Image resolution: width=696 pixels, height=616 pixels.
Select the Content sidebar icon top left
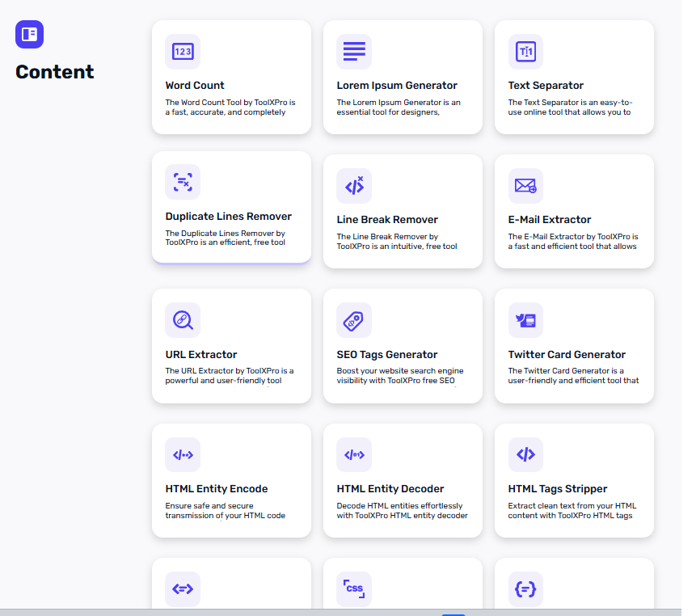tap(29, 35)
